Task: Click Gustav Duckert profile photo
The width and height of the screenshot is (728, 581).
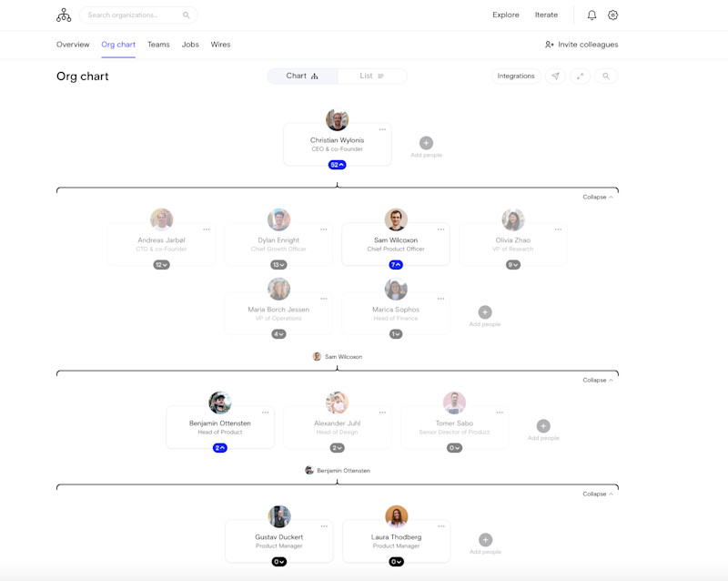Action: (279, 516)
